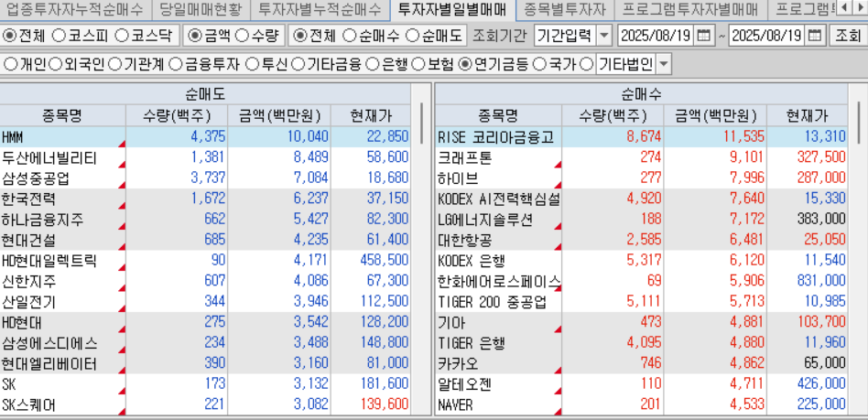Screen dimensions: 868x420
Task: Select 현대건설 row
Action: coord(205,240)
